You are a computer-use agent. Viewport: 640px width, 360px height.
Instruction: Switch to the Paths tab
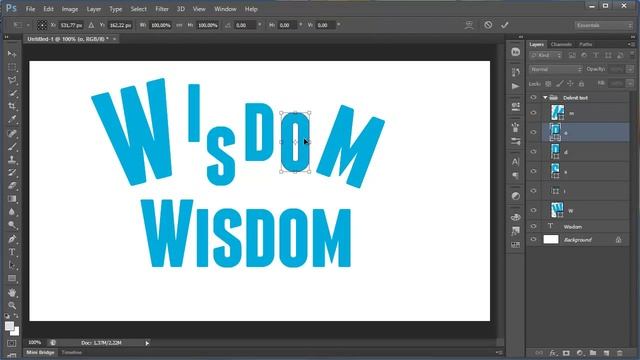pyautogui.click(x=586, y=44)
